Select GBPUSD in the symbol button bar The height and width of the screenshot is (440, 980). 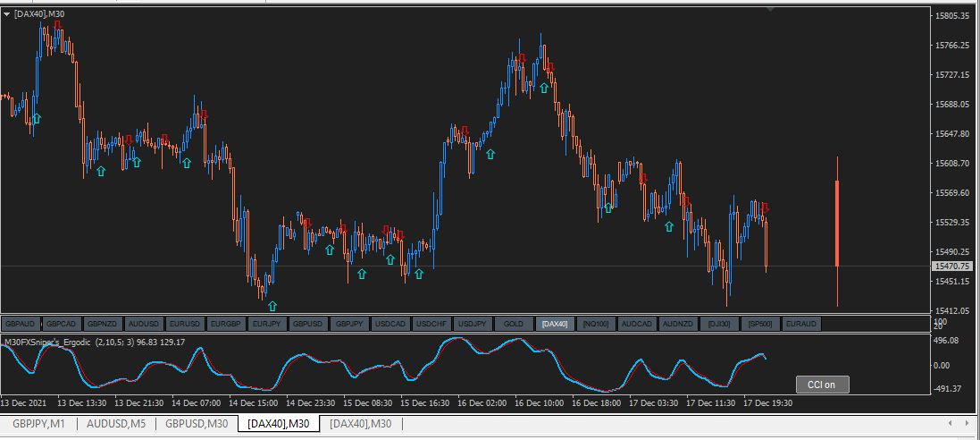click(x=309, y=324)
